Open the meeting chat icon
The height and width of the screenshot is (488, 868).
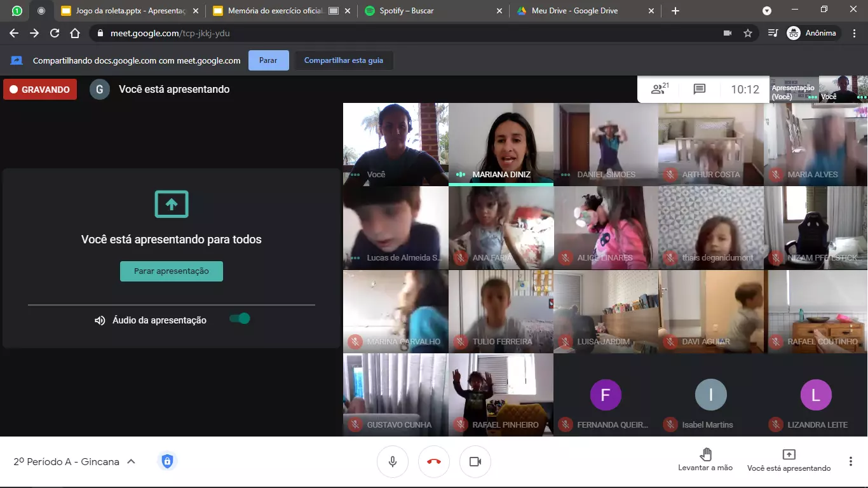[700, 90]
